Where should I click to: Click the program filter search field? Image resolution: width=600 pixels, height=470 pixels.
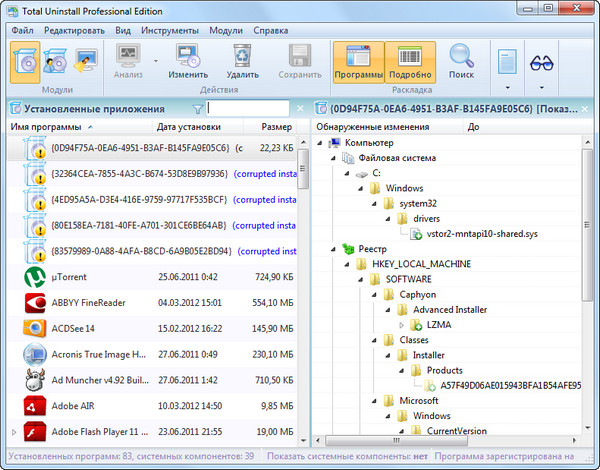pyautogui.click(x=248, y=108)
